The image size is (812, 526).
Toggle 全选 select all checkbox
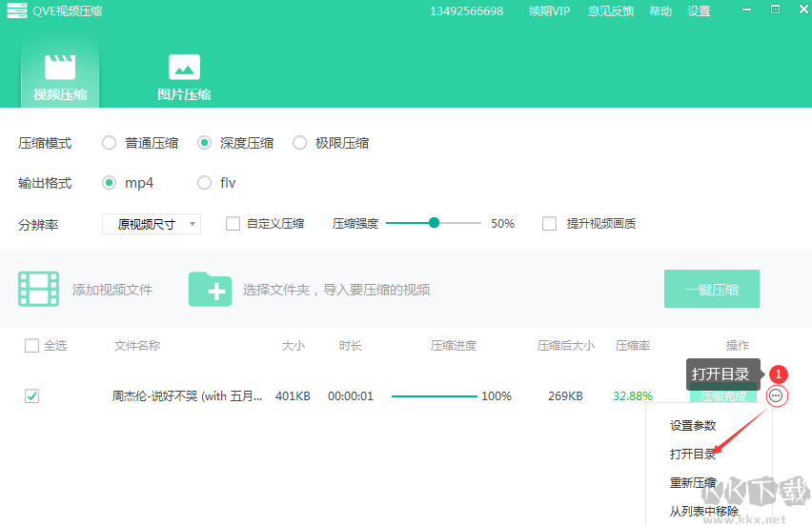point(31,346)
